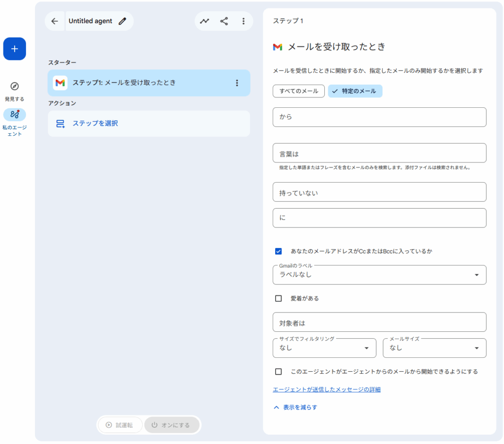Screen dimensions: 504x444
Task: Open the エージェントが送信したメッセージの詳細 link
Action: pyautogui.click(x=326, y=389)
